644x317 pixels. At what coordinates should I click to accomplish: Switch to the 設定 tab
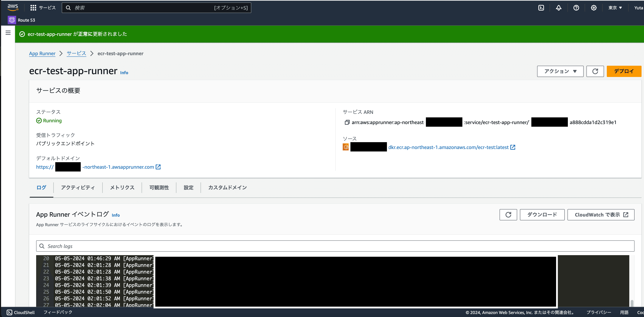click(x=188, y=187)
